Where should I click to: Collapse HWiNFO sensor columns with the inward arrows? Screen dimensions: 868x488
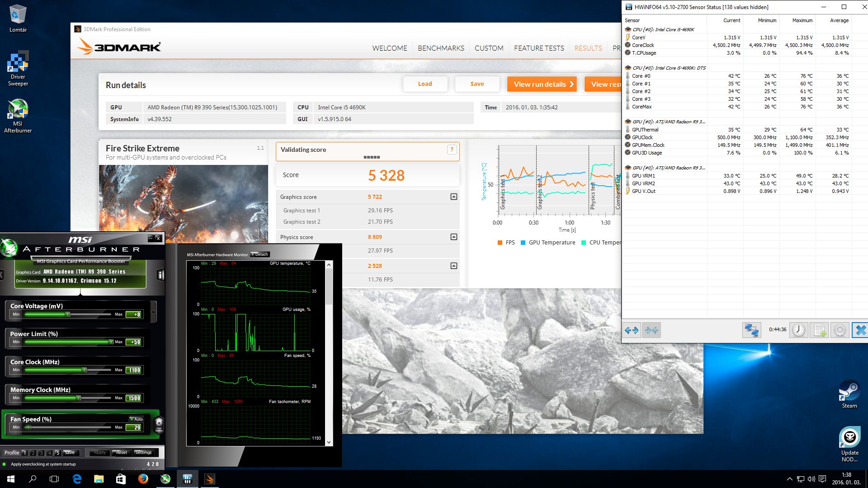pos(651,330)
